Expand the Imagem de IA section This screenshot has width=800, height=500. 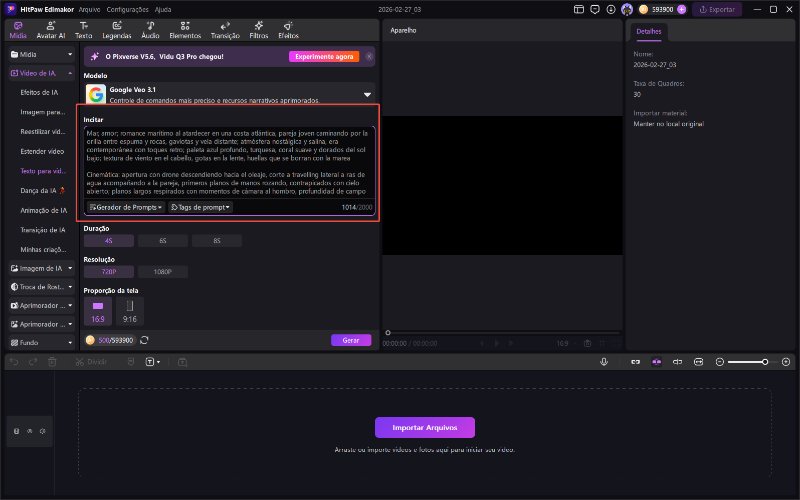41,268
